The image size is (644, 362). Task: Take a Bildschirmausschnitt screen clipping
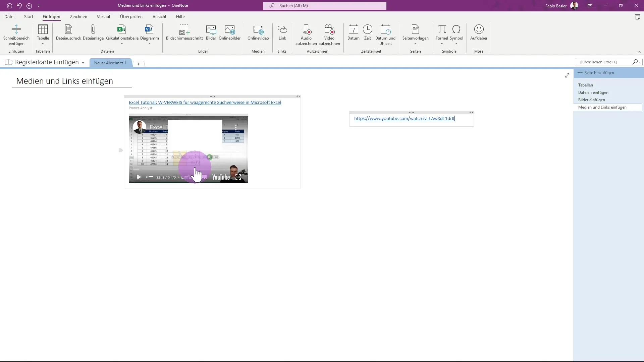tap(184, 29)
